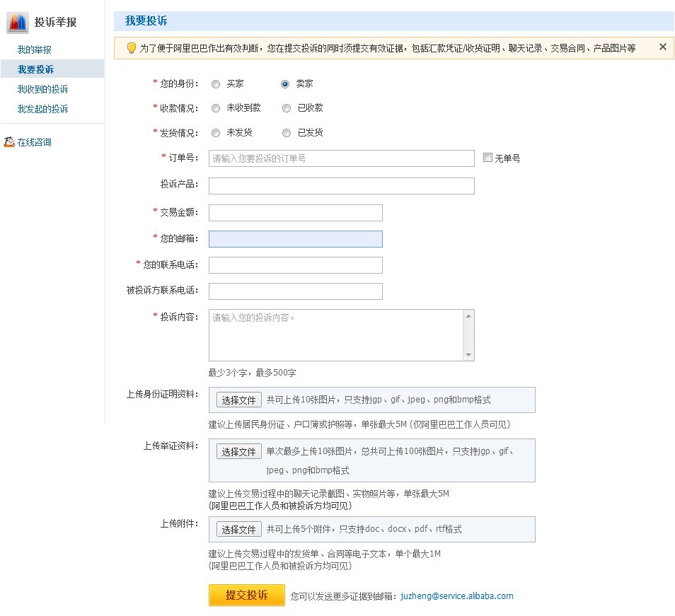Click 选择文件 for 上传身份证明资料
The width and height of the screenshot is (675, 616).
pyautogui.click(x=238, y=400)
